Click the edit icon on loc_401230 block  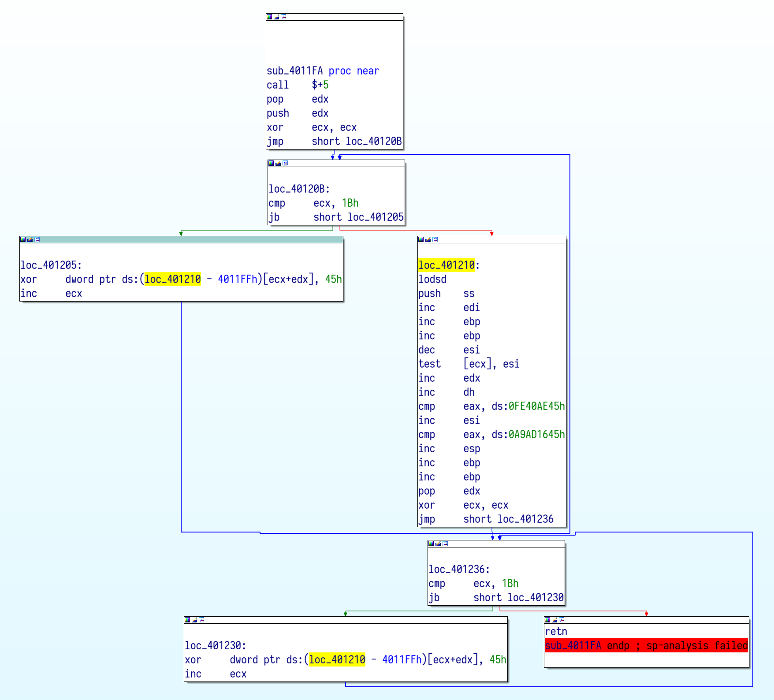point(194,620)
